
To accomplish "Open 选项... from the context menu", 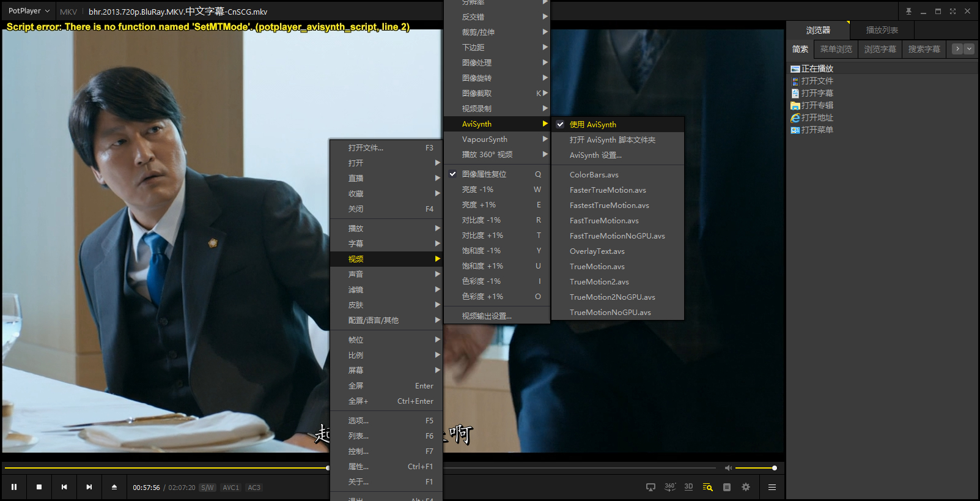I will point(386,420).
